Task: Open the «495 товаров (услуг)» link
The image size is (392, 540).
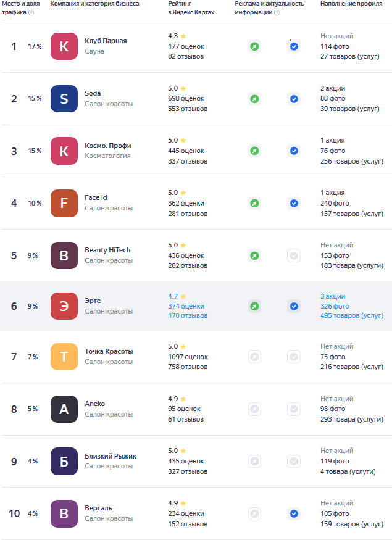Action: pyautogui.click(x=351, y=316)
